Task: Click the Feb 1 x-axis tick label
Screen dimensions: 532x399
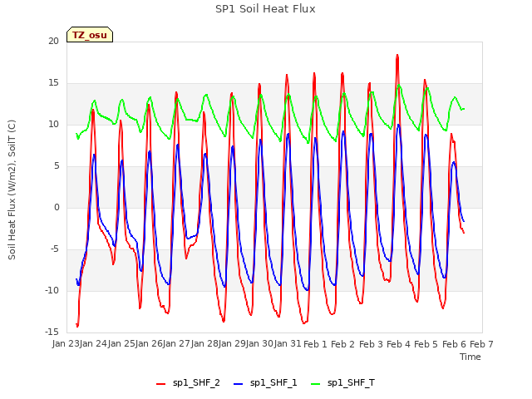Action: pos(315,344)
